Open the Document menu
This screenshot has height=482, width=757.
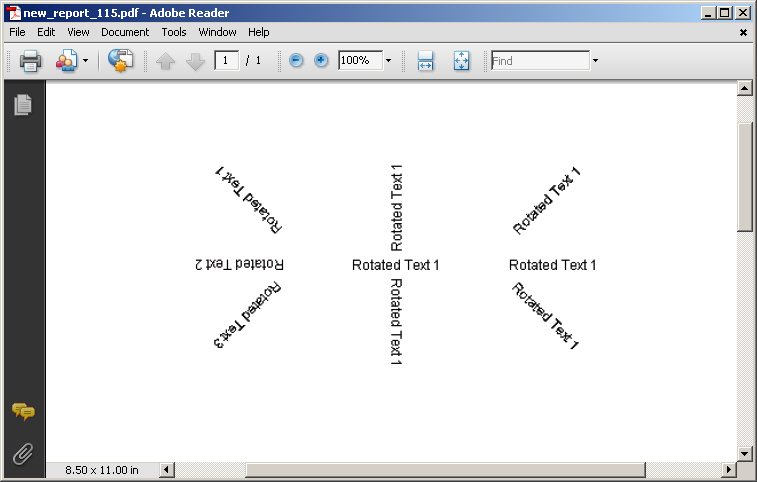[x=125, y=32]
